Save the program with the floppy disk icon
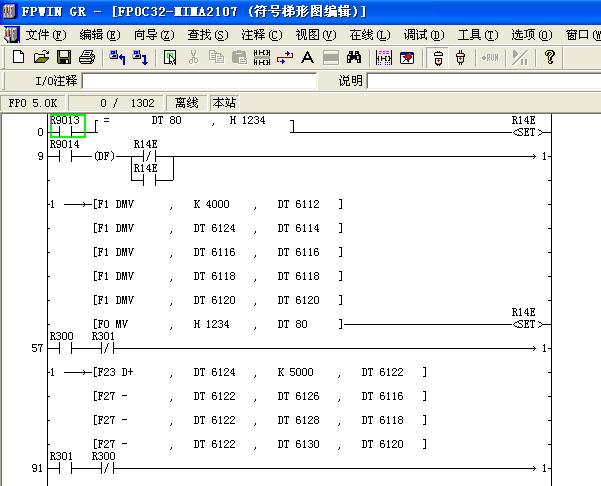The height and width of the screenshot is (486, 601). [x=64, y=58]
